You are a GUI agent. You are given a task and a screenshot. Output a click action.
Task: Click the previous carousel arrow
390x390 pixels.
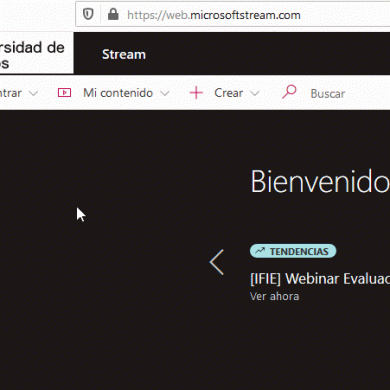(x=217, y=262)
